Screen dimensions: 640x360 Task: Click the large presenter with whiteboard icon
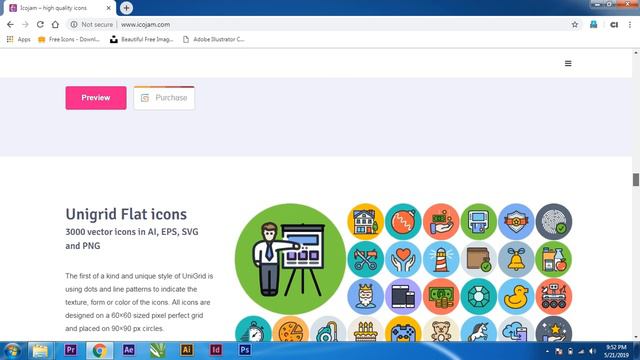[290, 259]
